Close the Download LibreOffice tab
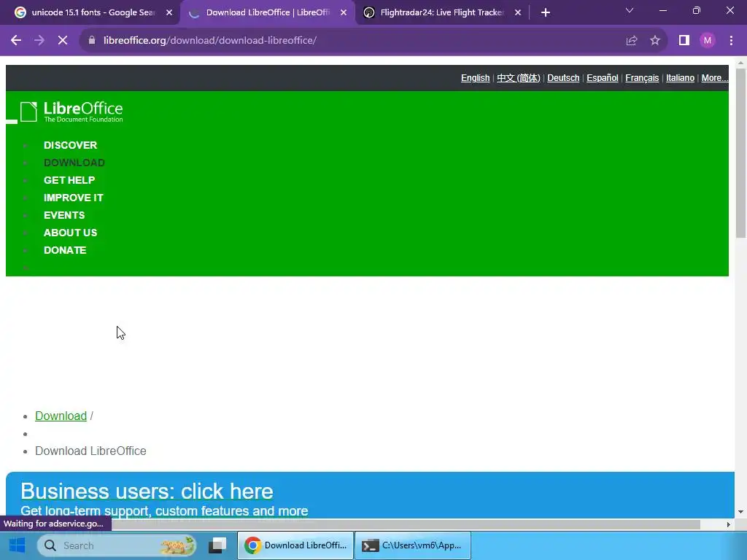 point(344,13)
